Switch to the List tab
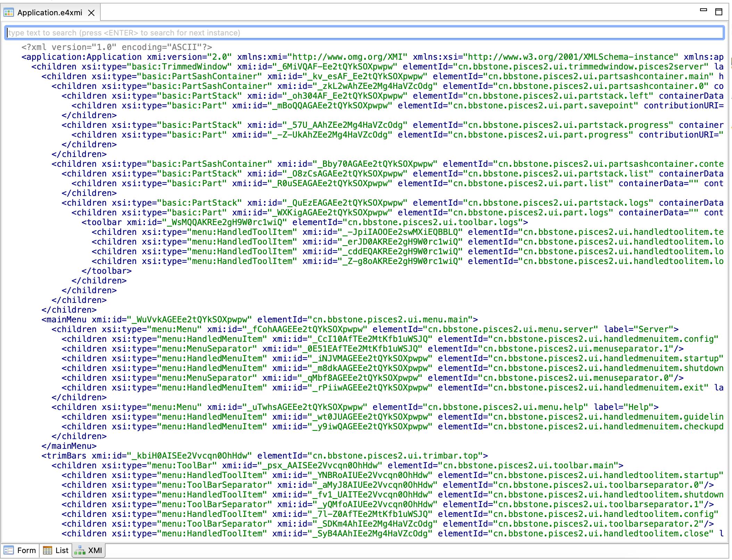The image size is (732, 560). pos(62,550)
